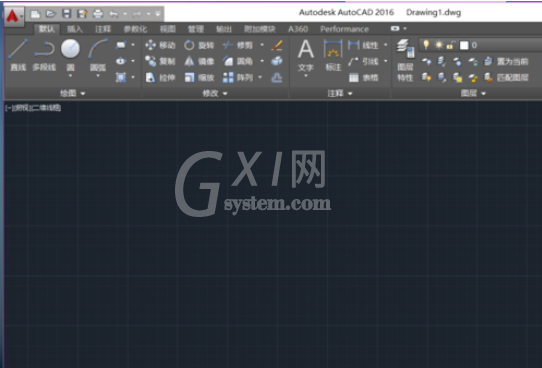Expand the Trim tool dropdown arrow
This screenshot has height=368, width=542.
(262, 45)
